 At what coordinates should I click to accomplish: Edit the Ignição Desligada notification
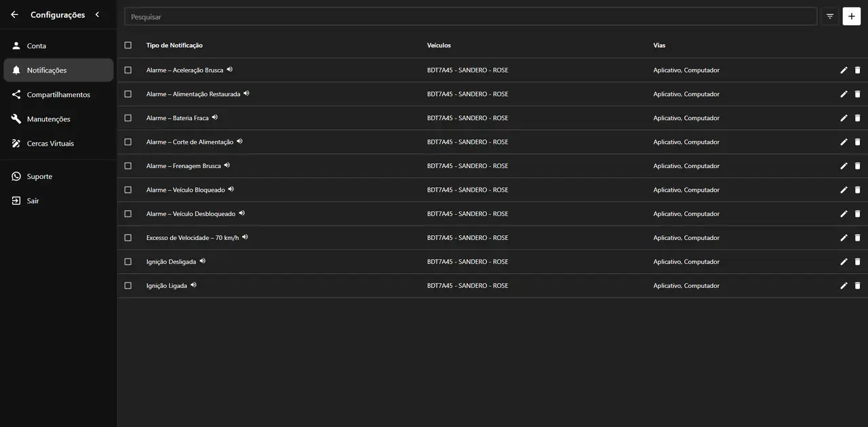point(844,262)
